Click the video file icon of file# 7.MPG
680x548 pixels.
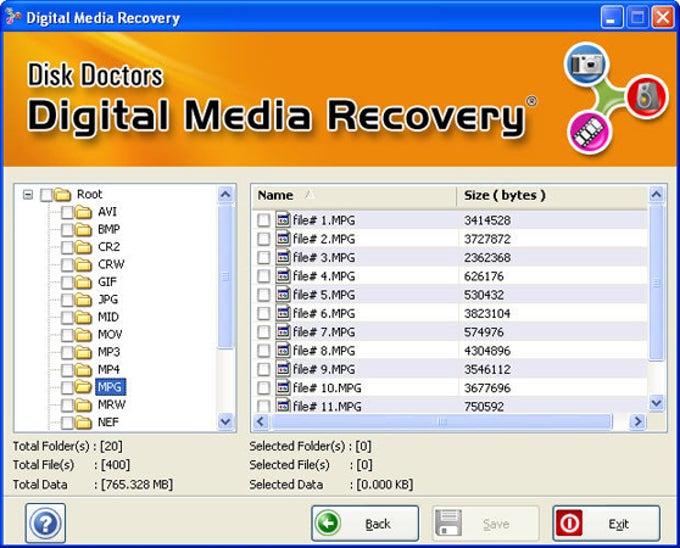[x=283, y=332]
